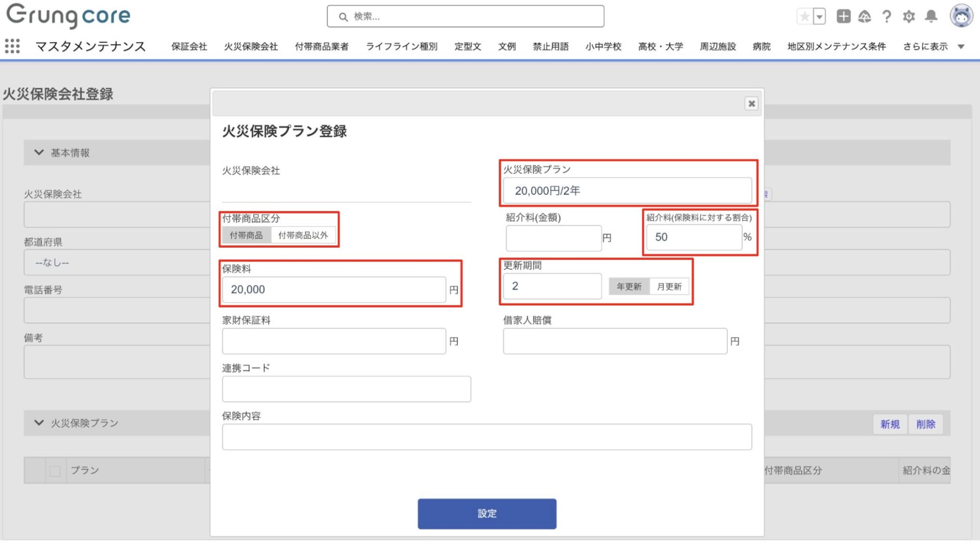Choose 年更新 for update period

click(629, 287)
